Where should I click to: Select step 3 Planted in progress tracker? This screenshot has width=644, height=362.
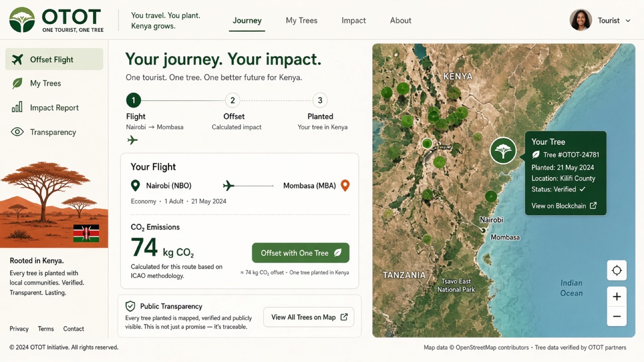[x=320, y=100]
